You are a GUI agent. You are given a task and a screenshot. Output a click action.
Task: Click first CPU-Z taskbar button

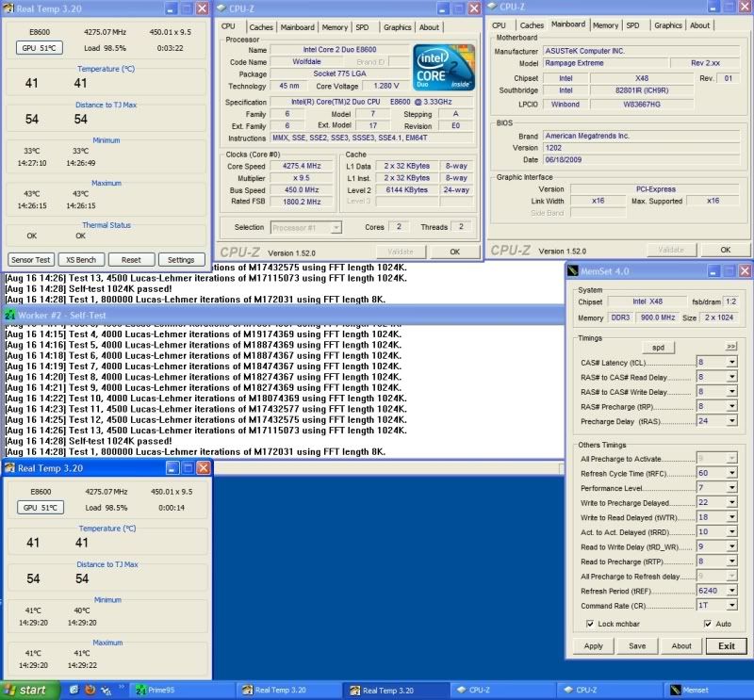click(x=502, y=690)
